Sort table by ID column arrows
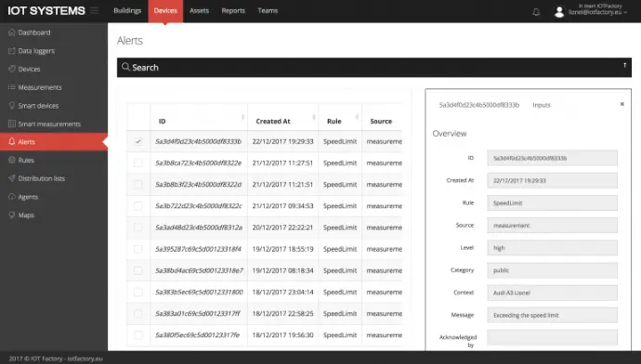 point(242,117)
